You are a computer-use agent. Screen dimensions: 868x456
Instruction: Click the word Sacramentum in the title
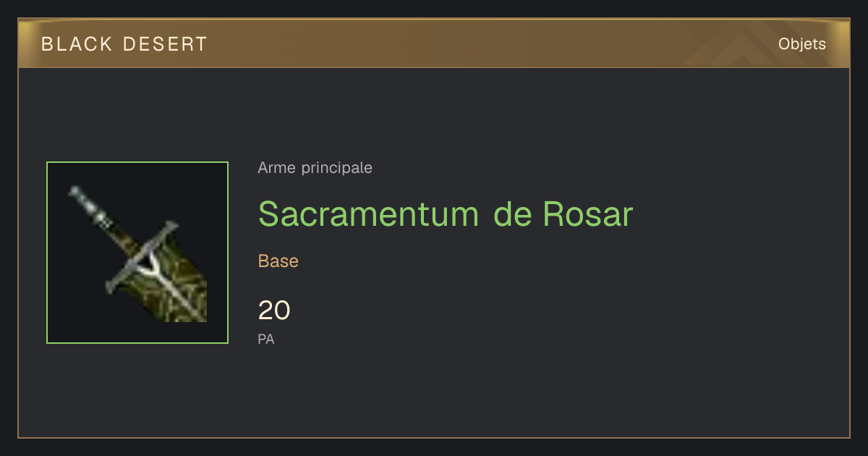click(x=368, y=214)
